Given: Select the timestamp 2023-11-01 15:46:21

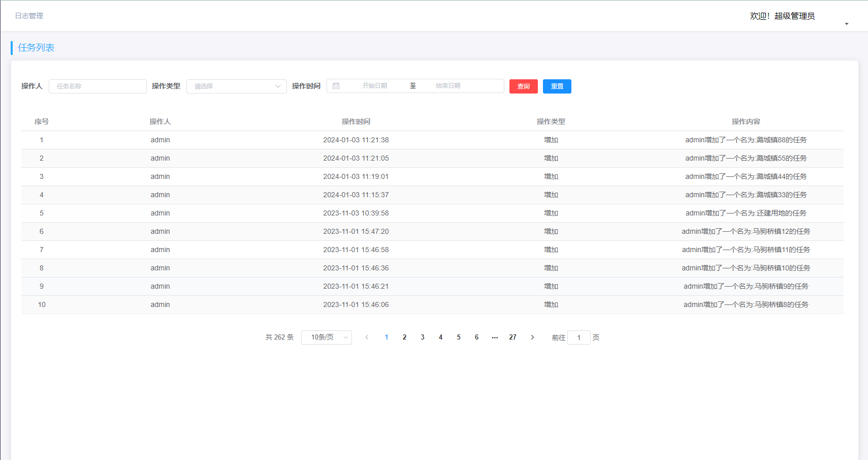Looking at the screenshot, I should [x=356, y=286].
